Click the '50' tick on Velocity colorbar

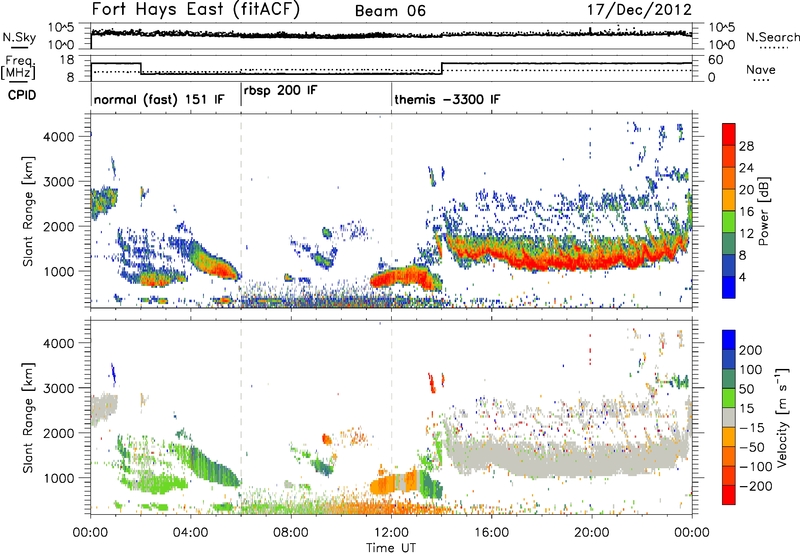tap(746, 389)
